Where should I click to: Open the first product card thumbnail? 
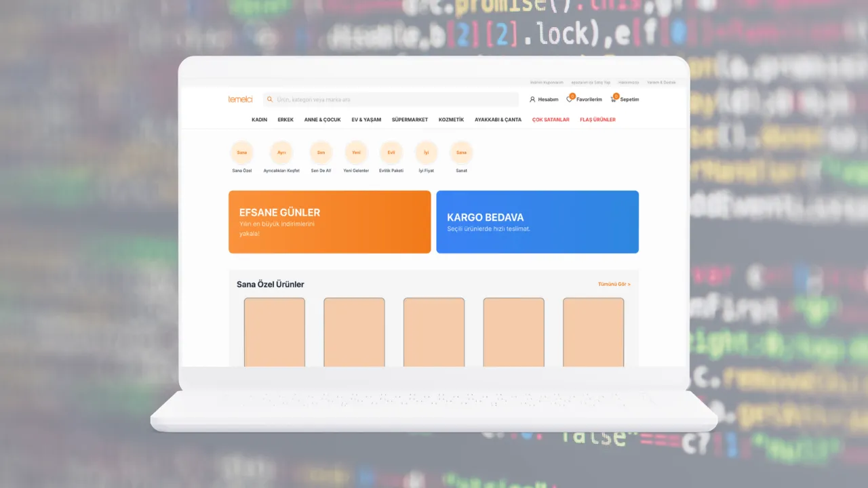pos(275,332)
